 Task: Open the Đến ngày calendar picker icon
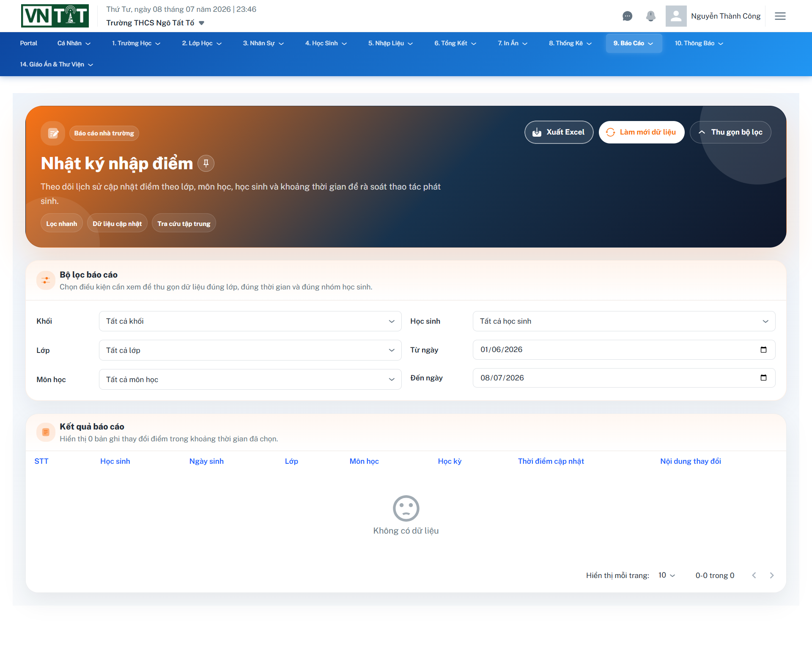[763, 378]
